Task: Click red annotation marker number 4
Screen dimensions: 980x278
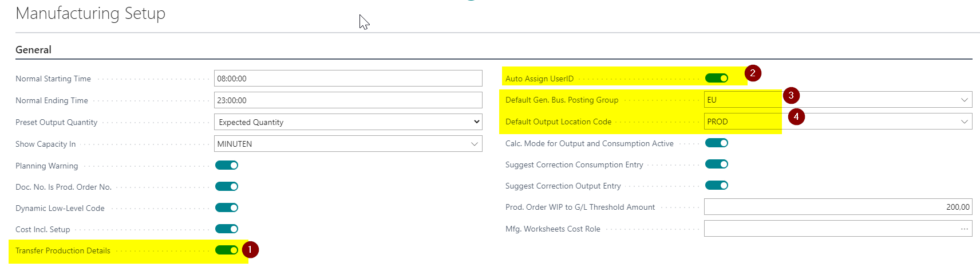Action: coord(796,116)
